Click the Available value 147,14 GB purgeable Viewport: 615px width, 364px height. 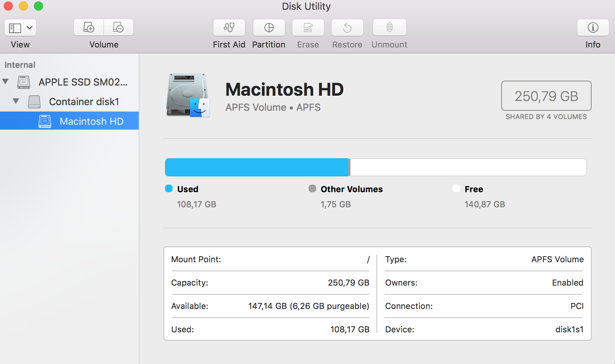pyautogui.click(x=309, y=306)
